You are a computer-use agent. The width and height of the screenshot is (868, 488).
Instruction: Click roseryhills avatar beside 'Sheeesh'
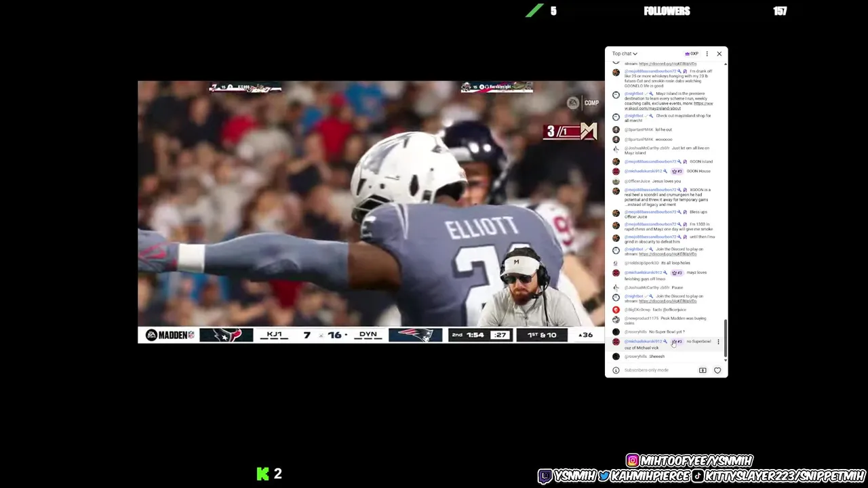(x=616, y=357)
